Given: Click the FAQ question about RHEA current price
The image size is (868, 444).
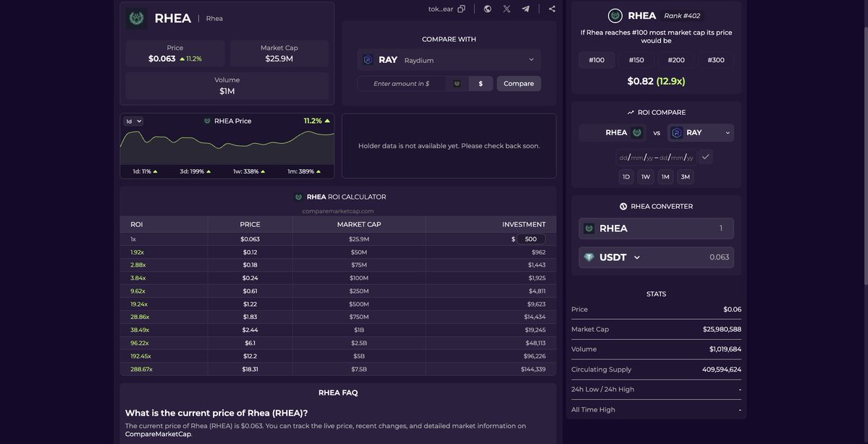Looking at the screenshot, I should (x=216, y=413).
